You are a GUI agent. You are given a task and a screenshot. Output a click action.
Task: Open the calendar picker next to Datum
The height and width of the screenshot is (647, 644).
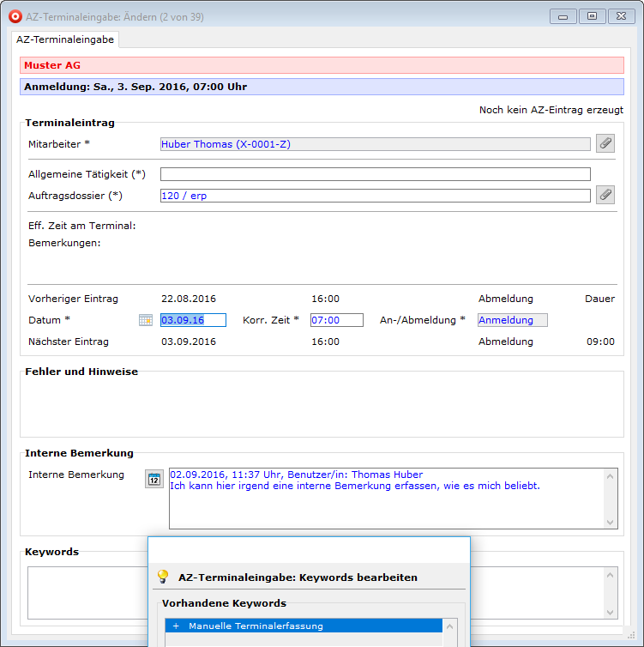pyautogui.click(x=146, y=320)
